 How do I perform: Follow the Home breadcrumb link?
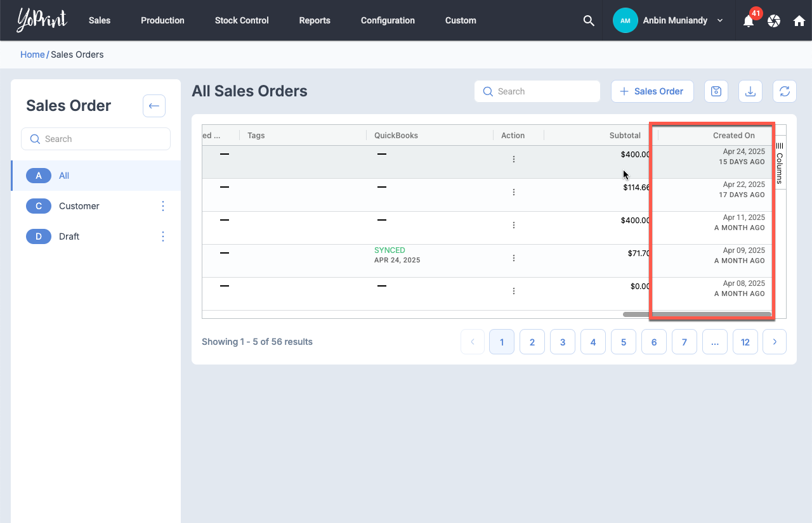coord(32,55)
